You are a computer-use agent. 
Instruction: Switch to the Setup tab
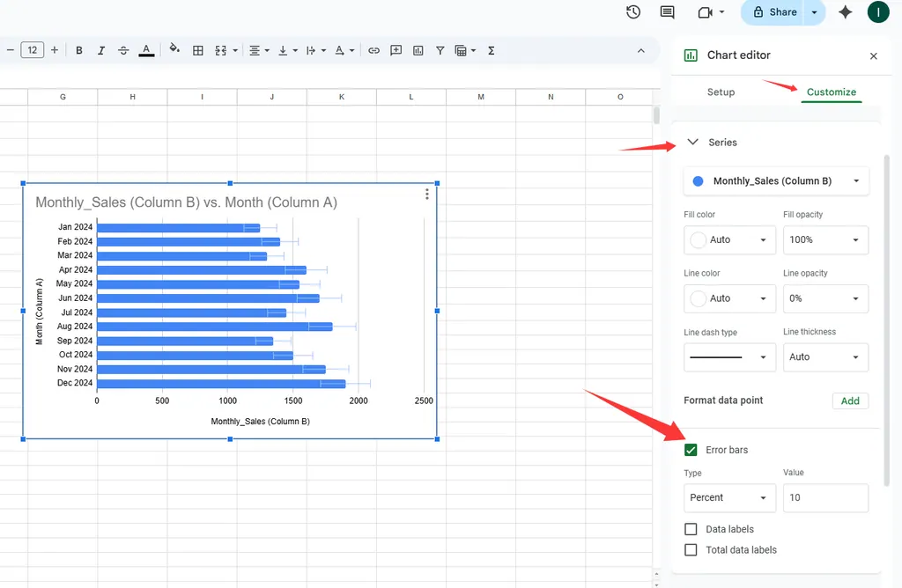721,92
